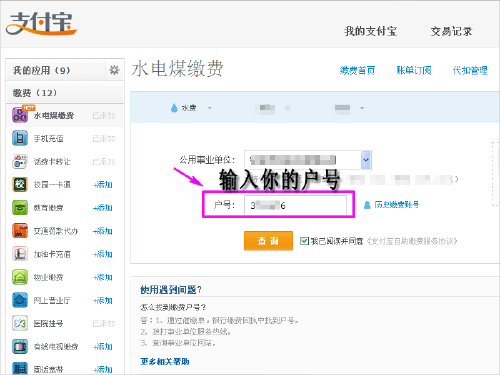The height and width of the screenshot is (375, 500).
Task: Click the orange 查询 button
Action: (268, 241)
